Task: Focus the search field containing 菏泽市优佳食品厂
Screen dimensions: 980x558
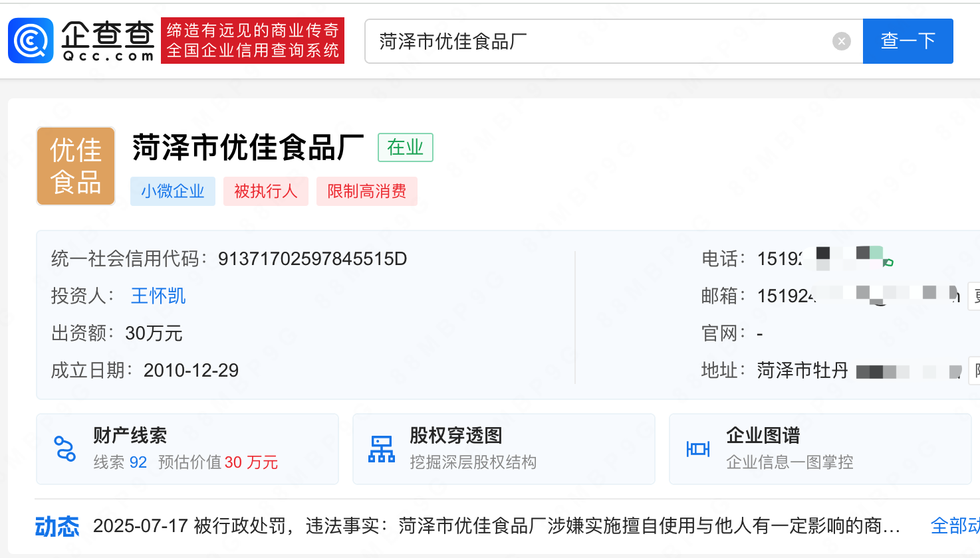Action: [x=598, y=41]
